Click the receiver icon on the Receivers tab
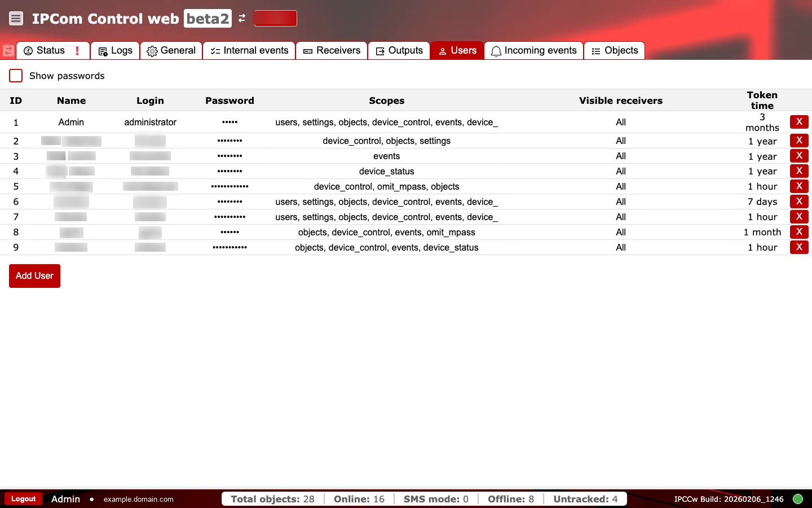The image size is (812, 508). click(x=308, y=50)
